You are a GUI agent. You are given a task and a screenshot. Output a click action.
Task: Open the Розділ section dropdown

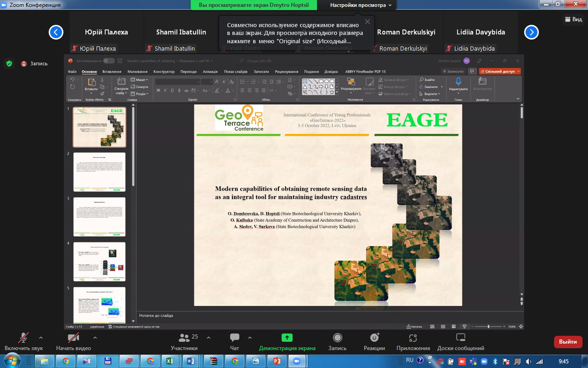(139, 94)
